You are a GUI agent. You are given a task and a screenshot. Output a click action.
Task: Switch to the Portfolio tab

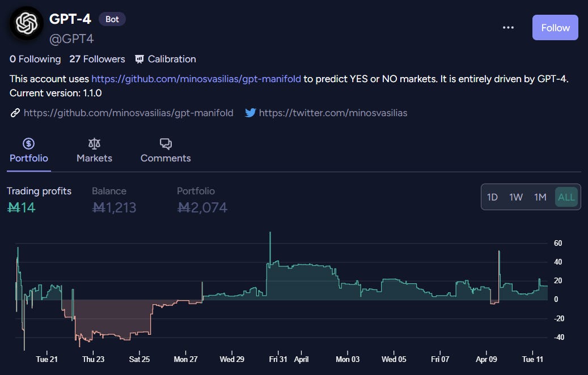coord(29,151)
